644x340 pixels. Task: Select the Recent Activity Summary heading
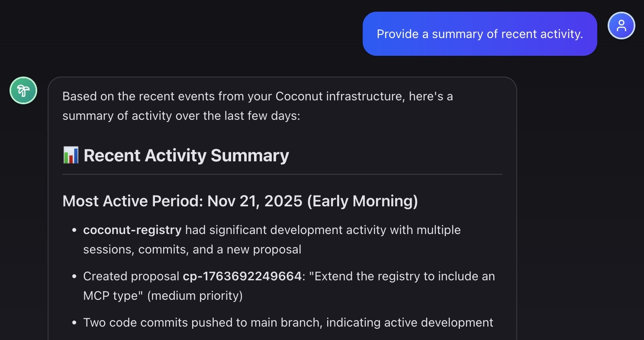pos(187,155)
